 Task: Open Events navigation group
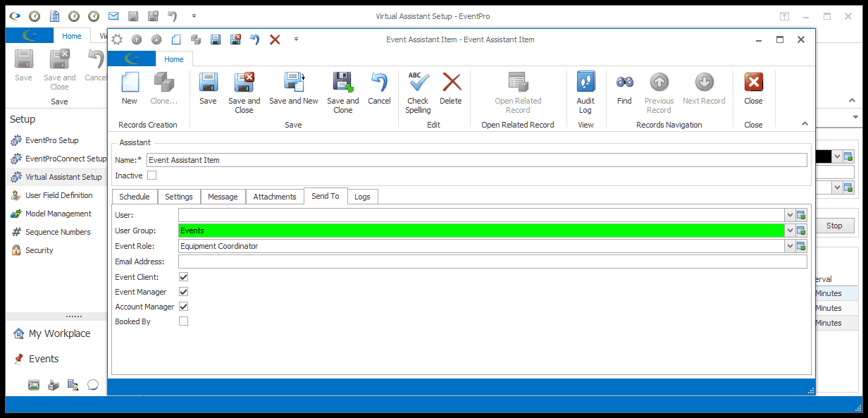coord(35,359)
